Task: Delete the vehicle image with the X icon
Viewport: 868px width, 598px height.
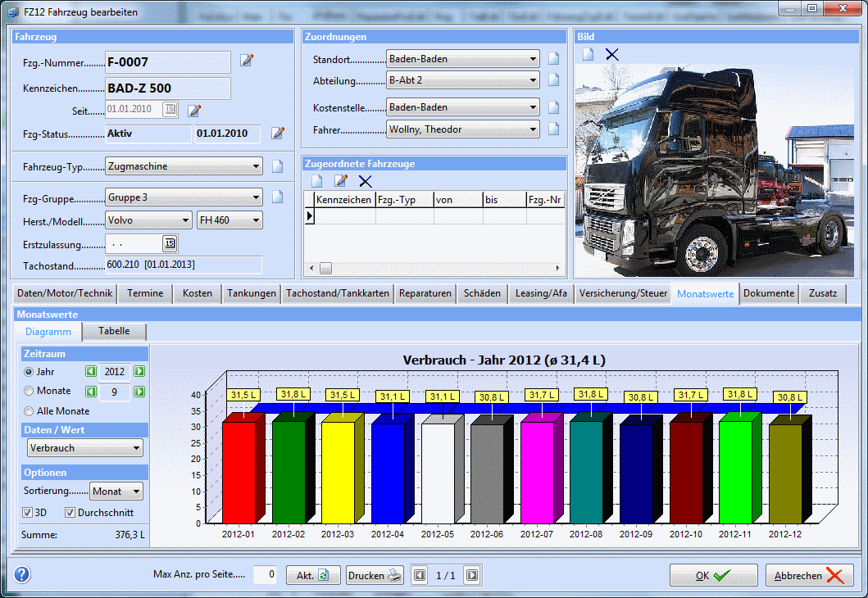Action: pyautogui.click(x=611, y=55)
